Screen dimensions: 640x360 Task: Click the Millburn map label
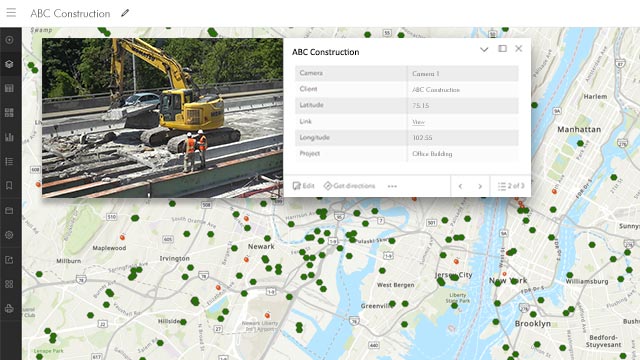(69, 261)
